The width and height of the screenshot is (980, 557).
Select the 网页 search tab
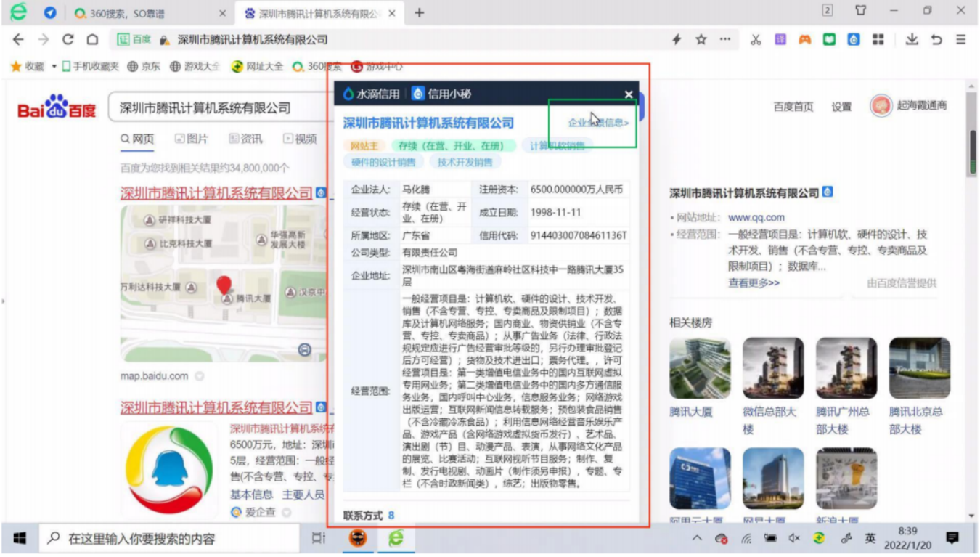coord(137,139)
